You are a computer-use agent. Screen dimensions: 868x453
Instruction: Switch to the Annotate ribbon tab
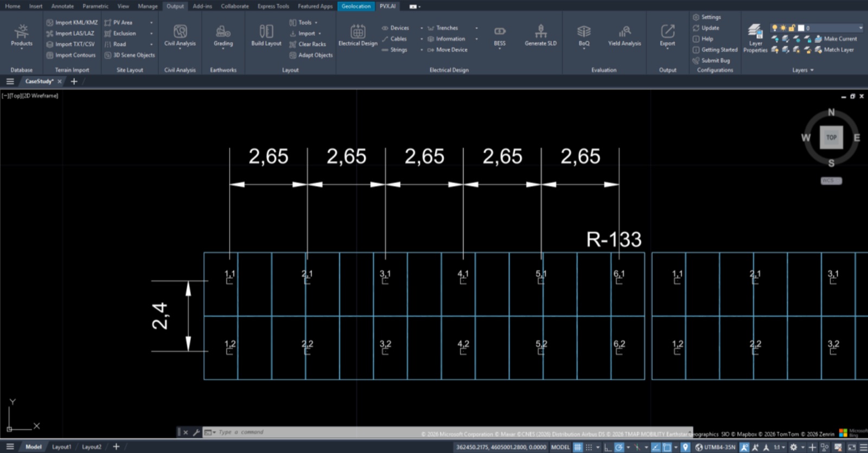pos(62,6)
